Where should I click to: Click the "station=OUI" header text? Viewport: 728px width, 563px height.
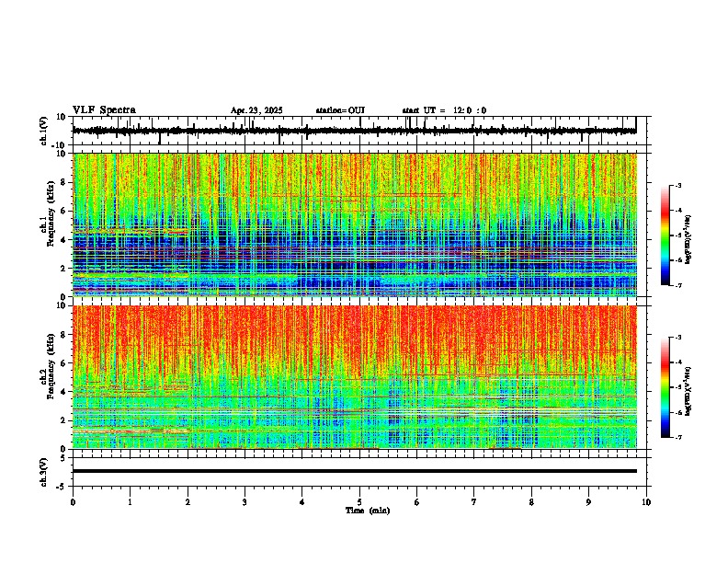pyautogui.click(x=340, y=110)
